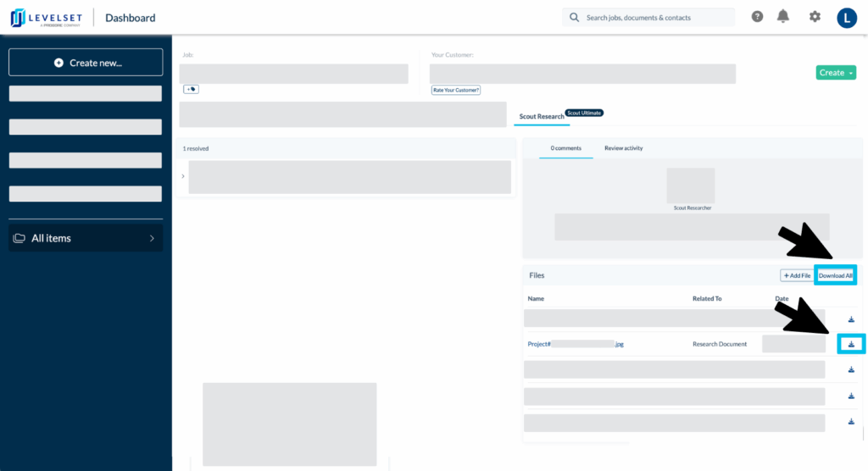
Task: Open the notifications bell
Action: pyautogui.click(x=783, y=17)
